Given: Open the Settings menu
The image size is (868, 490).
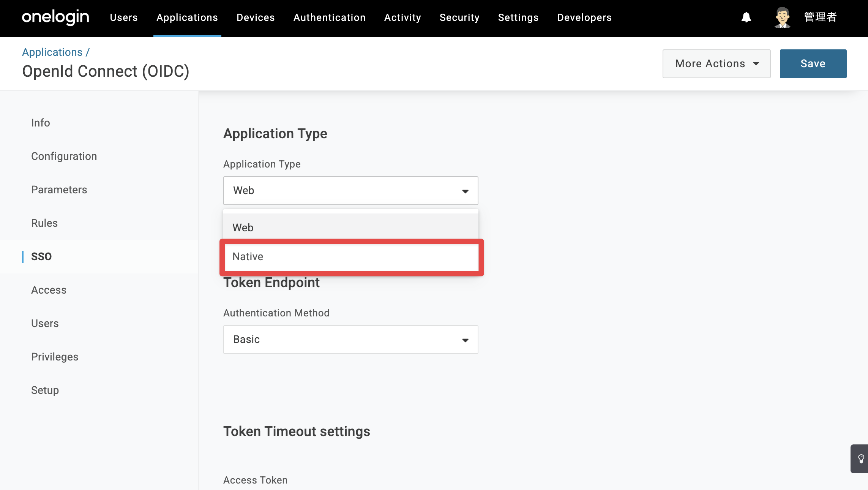Looking at the screenshot, I should (x=518, y=17).
